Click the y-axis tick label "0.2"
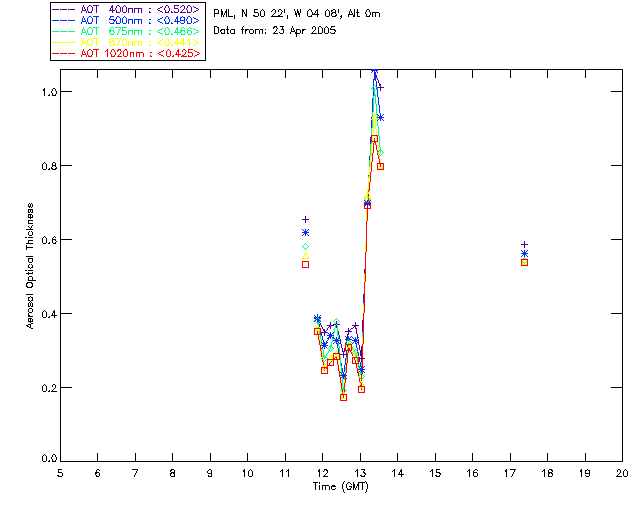Screen dimensions: 640x512 click(x=49, y=387)
